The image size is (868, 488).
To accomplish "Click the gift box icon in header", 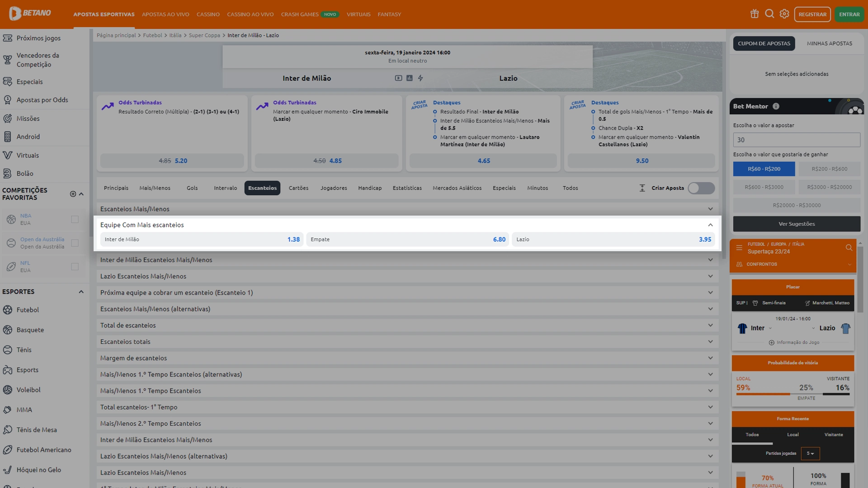I will [x=755, y=14].
